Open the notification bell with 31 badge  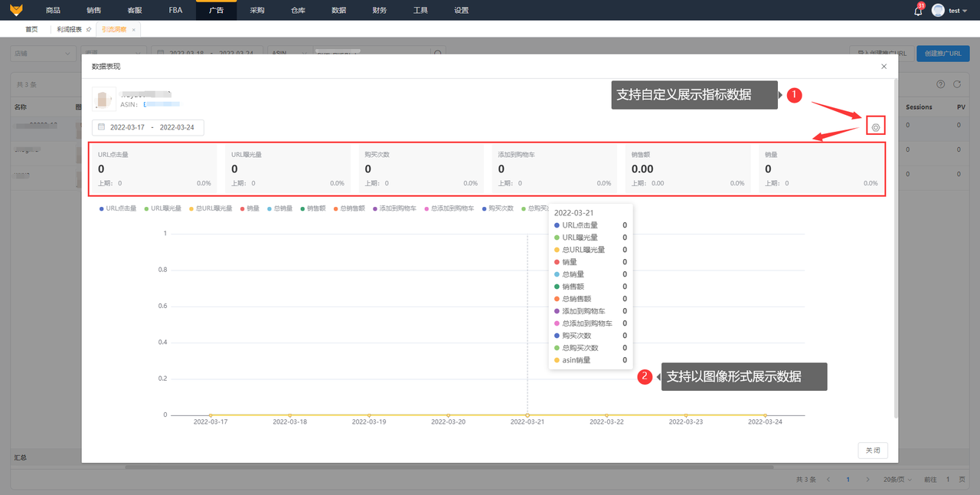(918, 10)
